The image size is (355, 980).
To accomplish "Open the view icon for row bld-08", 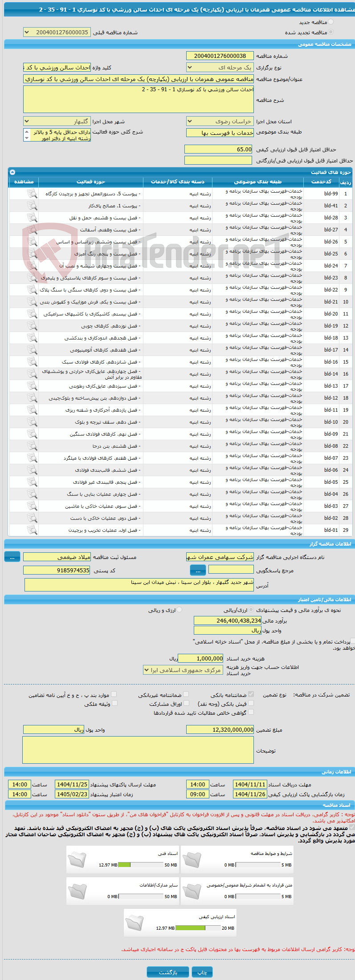I will (32, 446).
